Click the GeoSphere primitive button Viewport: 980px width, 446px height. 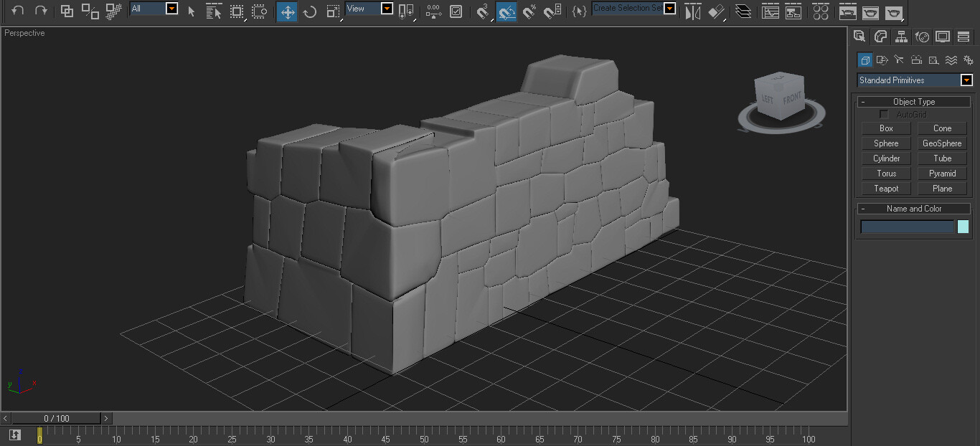tap(942, 143)
